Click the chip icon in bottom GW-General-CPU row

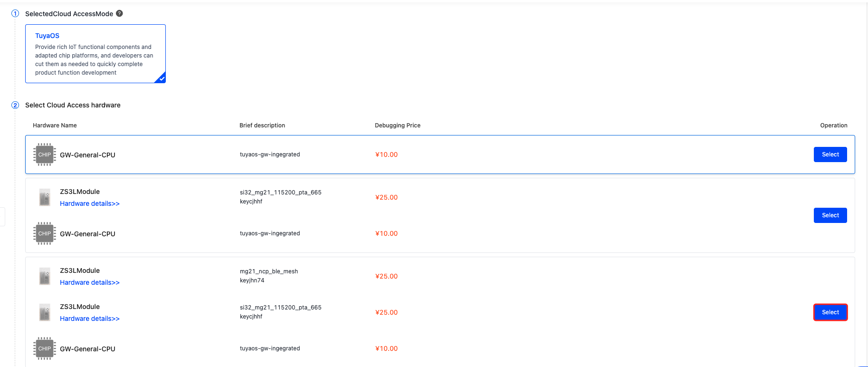[45, 348]
